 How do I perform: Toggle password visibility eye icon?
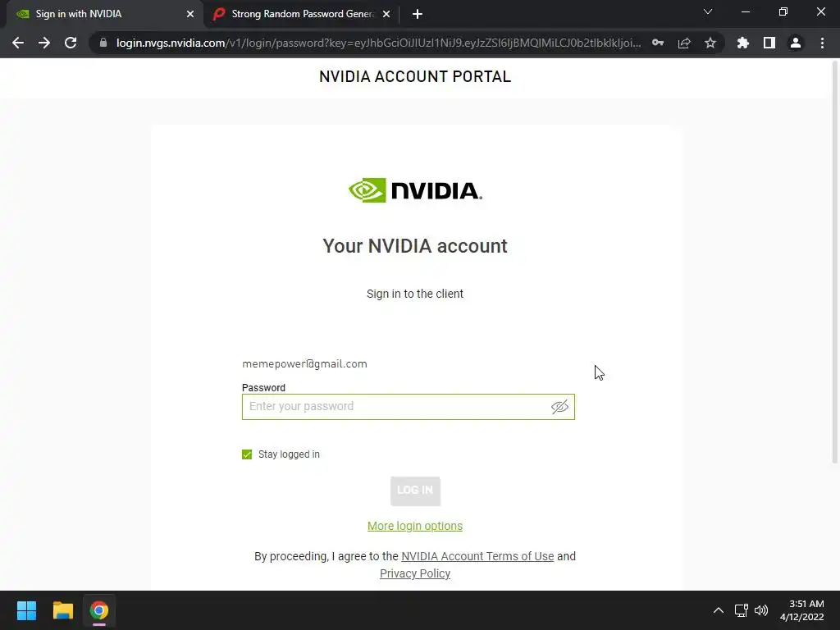coord(559,407)
